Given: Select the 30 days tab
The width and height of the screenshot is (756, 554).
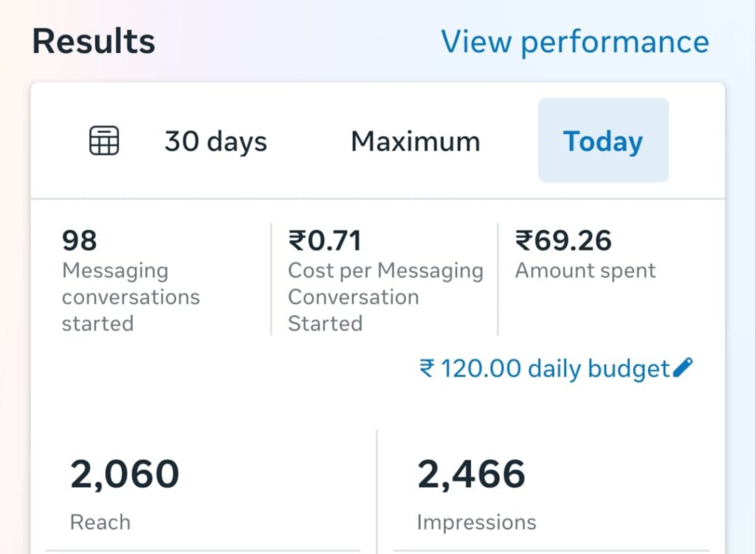Looking at the screenshot, I should (x=216, y=142).
